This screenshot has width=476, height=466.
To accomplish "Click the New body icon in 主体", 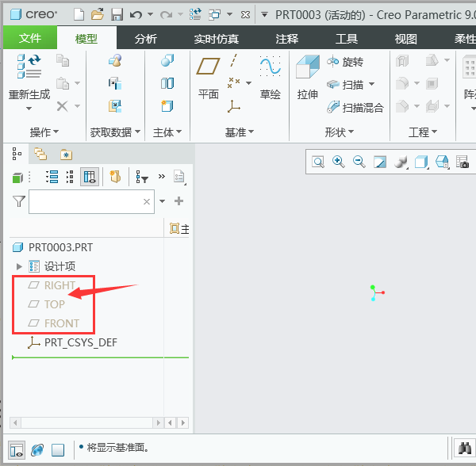I will pyautogui.click(x=167, y=106).
